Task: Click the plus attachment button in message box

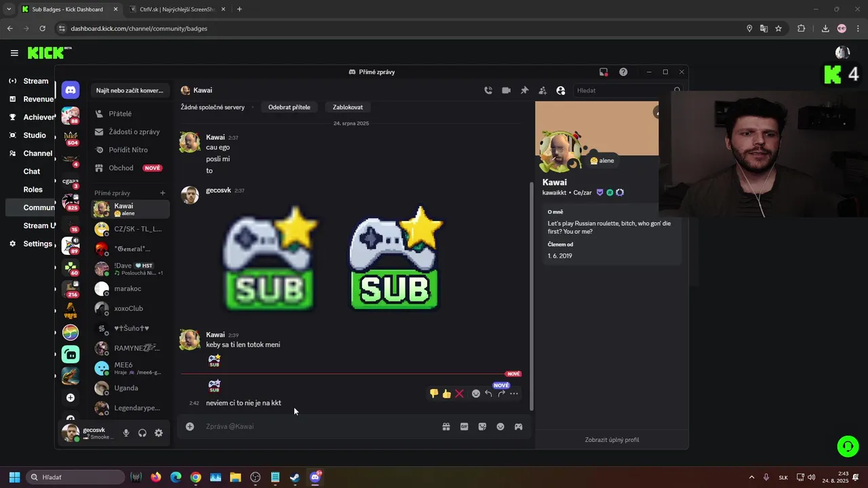Action: [190, 426]
